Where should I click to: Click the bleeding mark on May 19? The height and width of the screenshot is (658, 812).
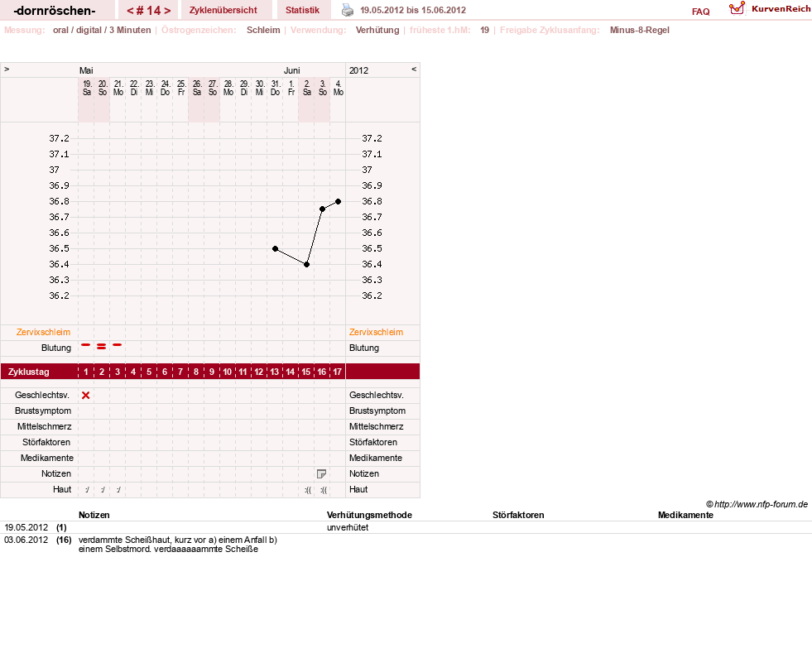[86, 345]
